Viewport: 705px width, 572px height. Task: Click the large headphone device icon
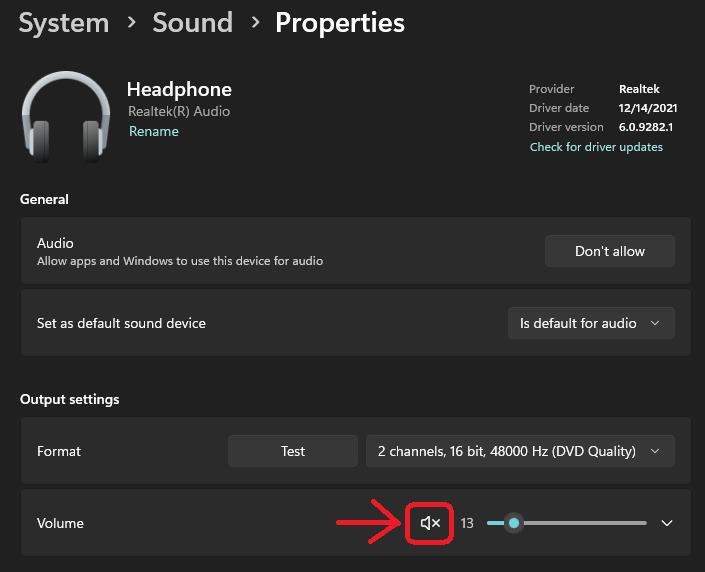click(x=66, y=115)
